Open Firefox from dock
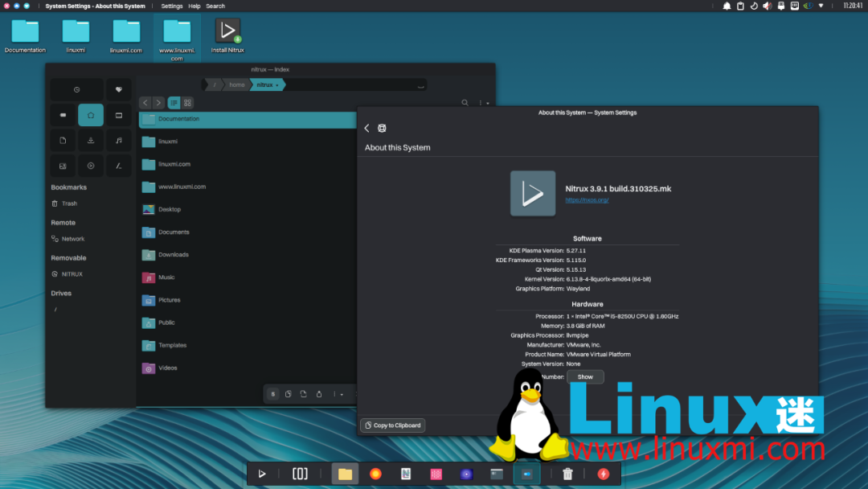 coord(376,474)
